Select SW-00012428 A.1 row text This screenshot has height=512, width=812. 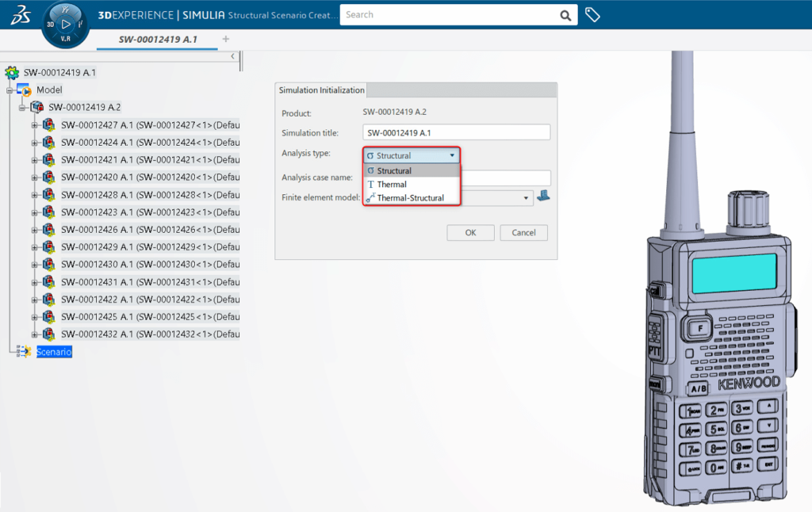coord(150,195)
